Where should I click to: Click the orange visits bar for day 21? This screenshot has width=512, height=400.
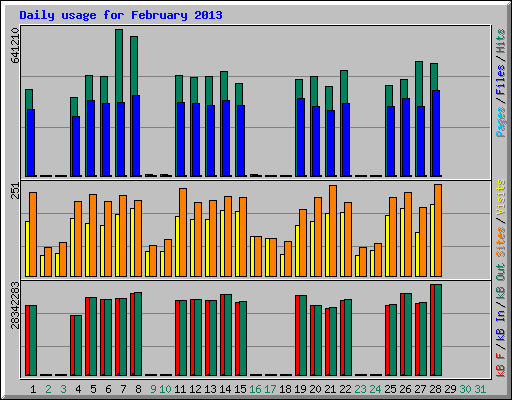click(x=333, y=231)
